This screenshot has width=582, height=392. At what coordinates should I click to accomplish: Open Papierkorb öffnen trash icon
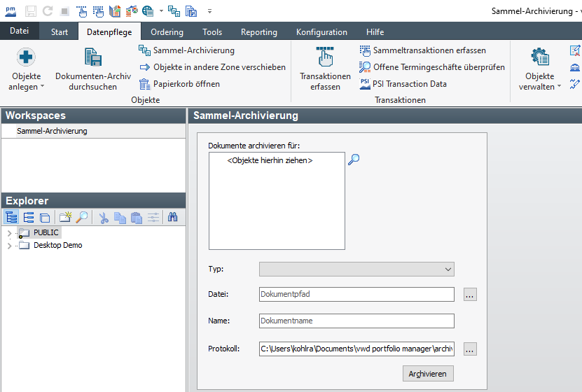coord(145,84)
